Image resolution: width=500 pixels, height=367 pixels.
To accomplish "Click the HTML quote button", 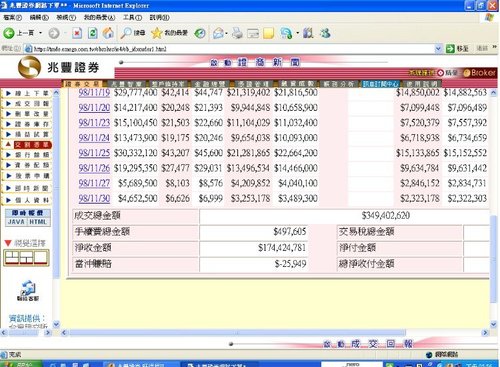I will (x=38, y=222).
